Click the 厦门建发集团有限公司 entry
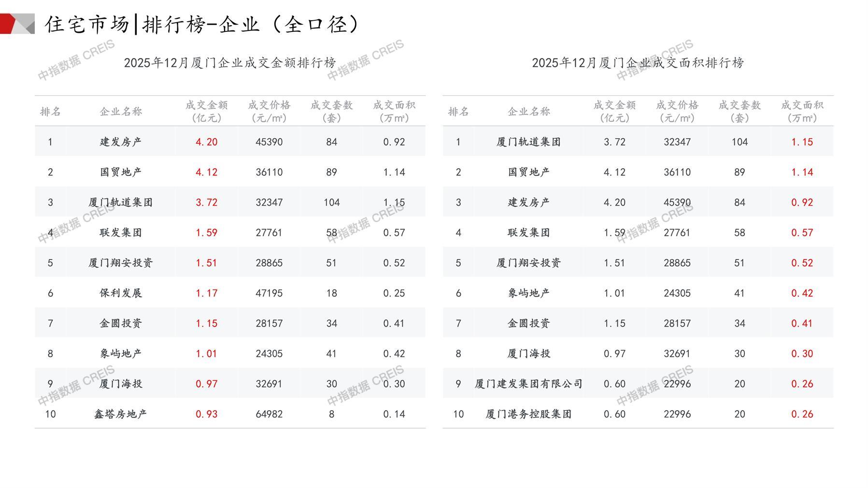This screenshot has height=488, width=868. coord(528,384)
